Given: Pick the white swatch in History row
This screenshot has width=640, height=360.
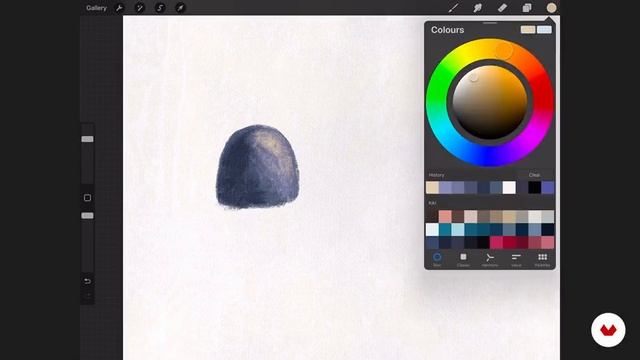Looking at the screenshot, I should point(509,188).
